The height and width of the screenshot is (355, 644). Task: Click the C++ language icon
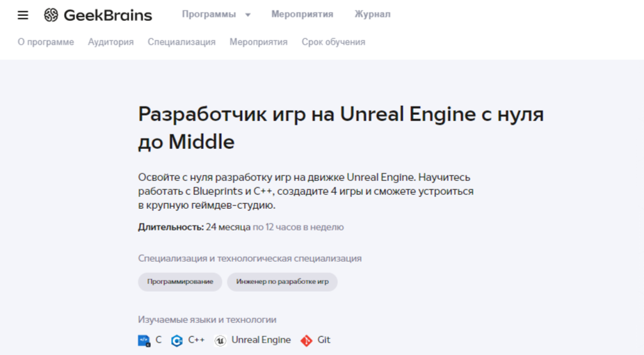click(x=177, y=340)
